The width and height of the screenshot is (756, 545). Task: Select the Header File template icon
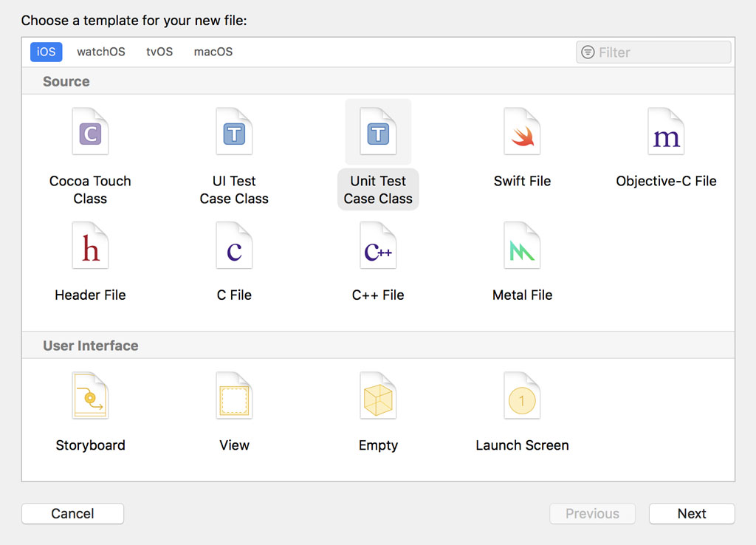click(90, 247)
